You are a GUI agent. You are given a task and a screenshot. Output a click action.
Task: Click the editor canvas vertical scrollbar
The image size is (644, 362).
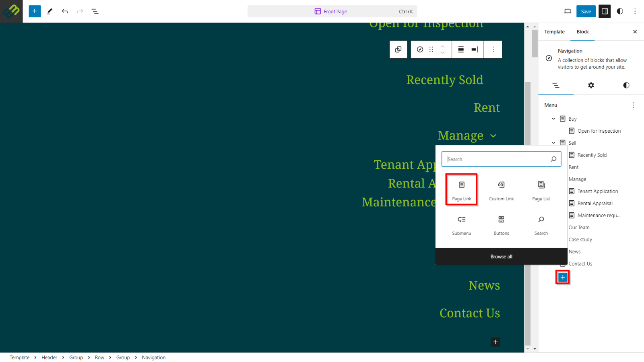point(528,212)
